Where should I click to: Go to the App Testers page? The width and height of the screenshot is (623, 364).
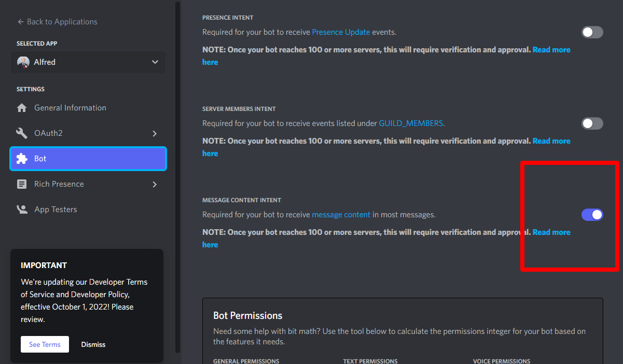(x=88, y=209)
